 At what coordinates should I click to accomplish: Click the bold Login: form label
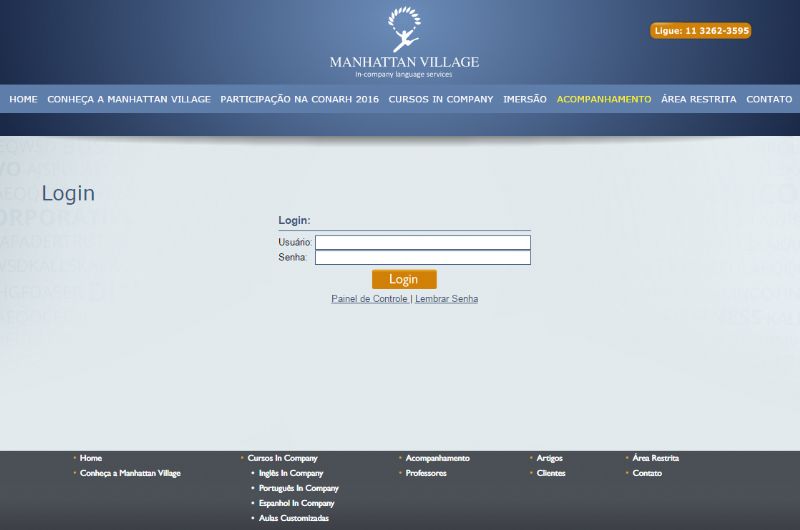[294, 220]
